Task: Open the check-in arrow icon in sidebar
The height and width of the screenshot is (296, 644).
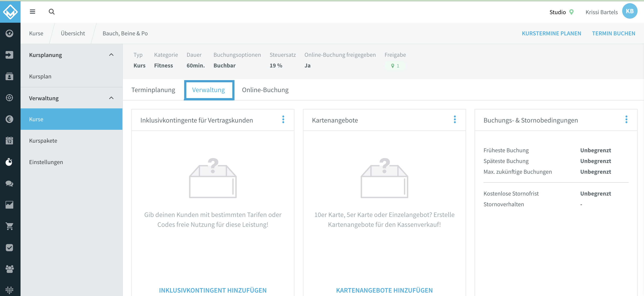Action: coord(9,55)
